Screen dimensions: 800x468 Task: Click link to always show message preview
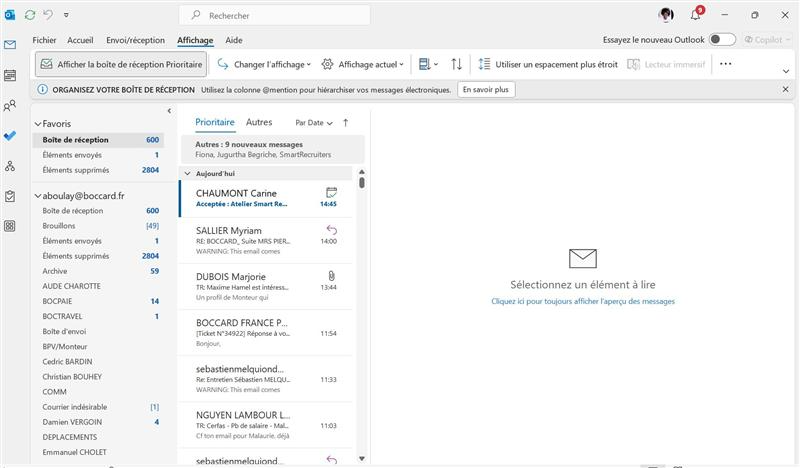point(583,301)
